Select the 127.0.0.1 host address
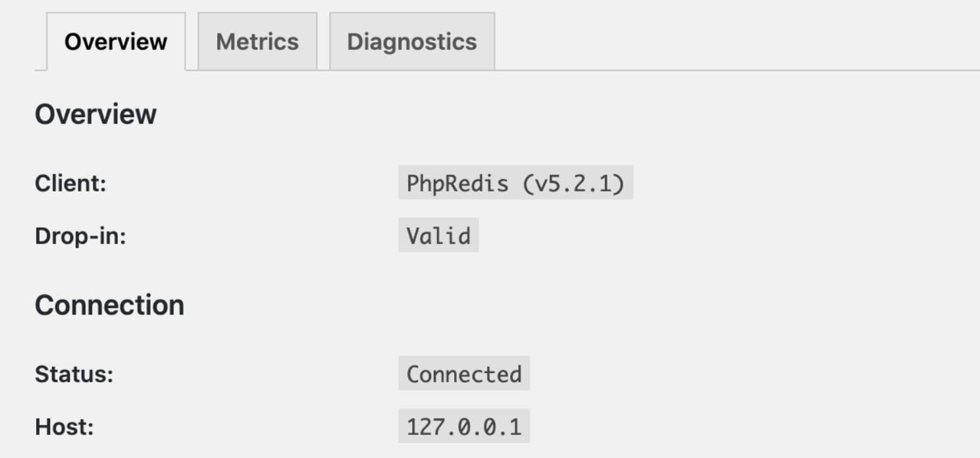This screenshot has height=458, width=980. (463, 426)
